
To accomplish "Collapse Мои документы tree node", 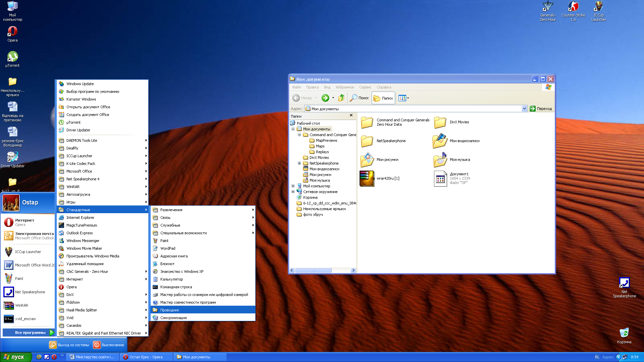I will point(293,129).
